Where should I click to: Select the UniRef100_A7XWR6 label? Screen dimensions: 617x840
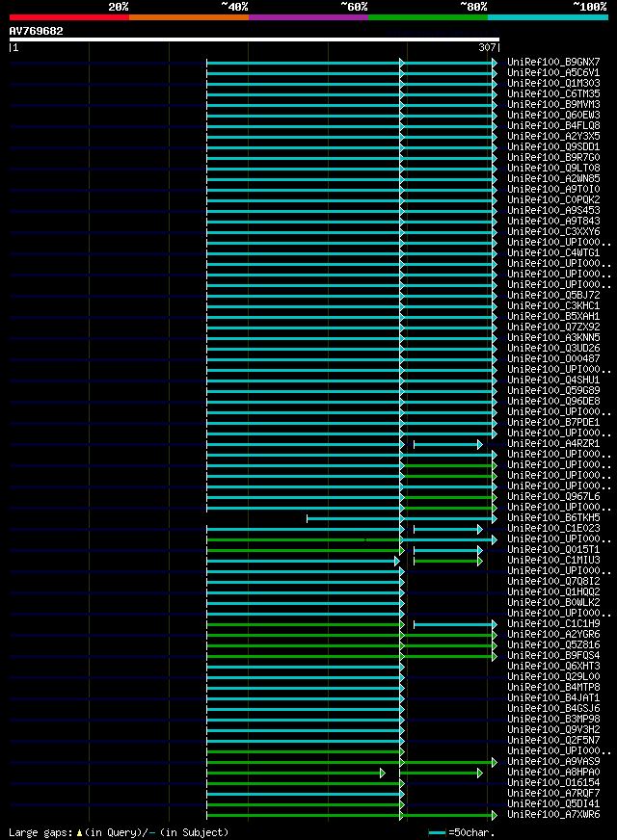pyautogui.click(x=553, y=815)
